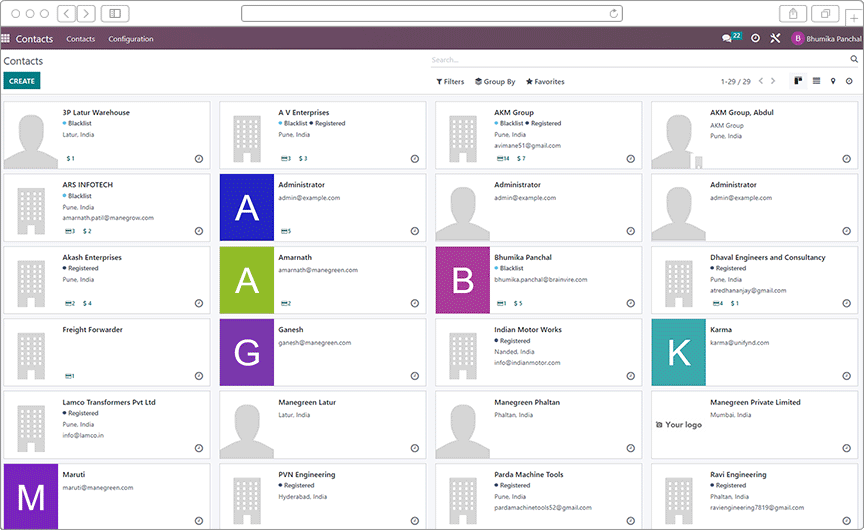Reload the page in the browser
This screenshot has width=864, height=530.
pos(613,14)
